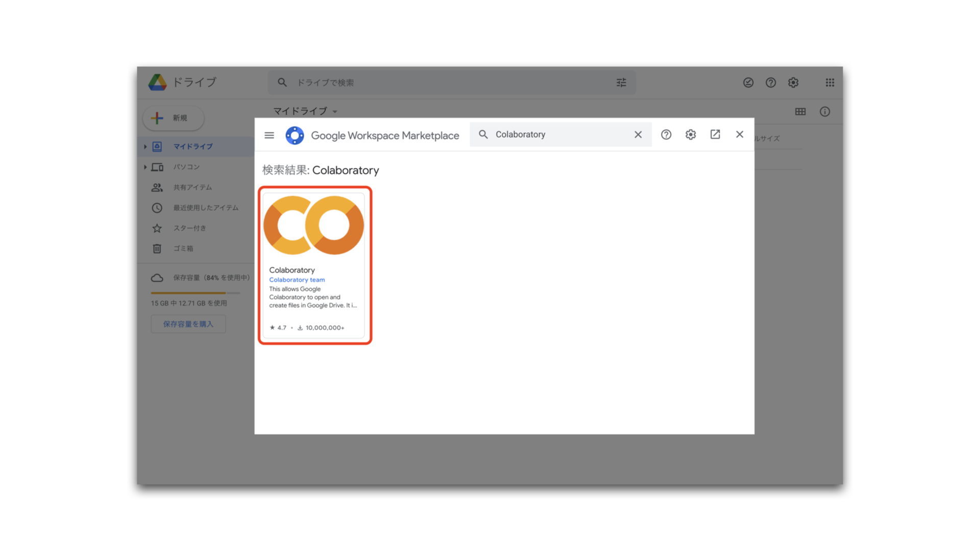This screenshot has height=551, width=980.
Task: Switch Drive to grid view
Action: pyautogui.click(x=800, y=112)
